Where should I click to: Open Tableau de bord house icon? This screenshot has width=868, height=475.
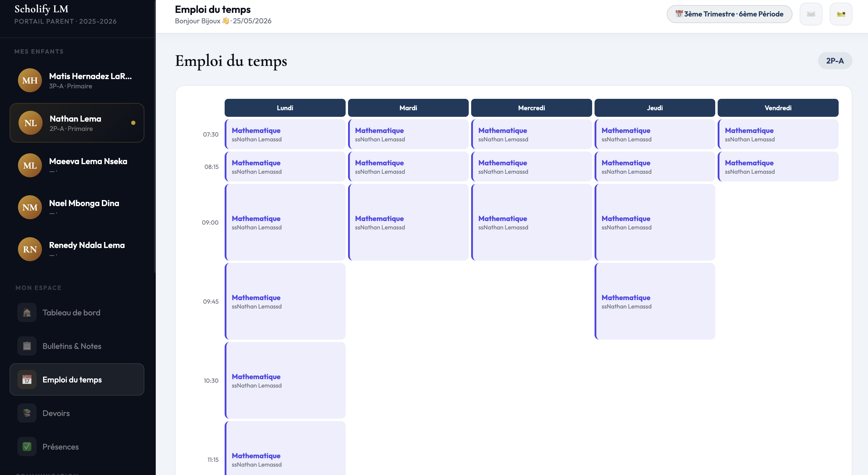pos(27,313)
